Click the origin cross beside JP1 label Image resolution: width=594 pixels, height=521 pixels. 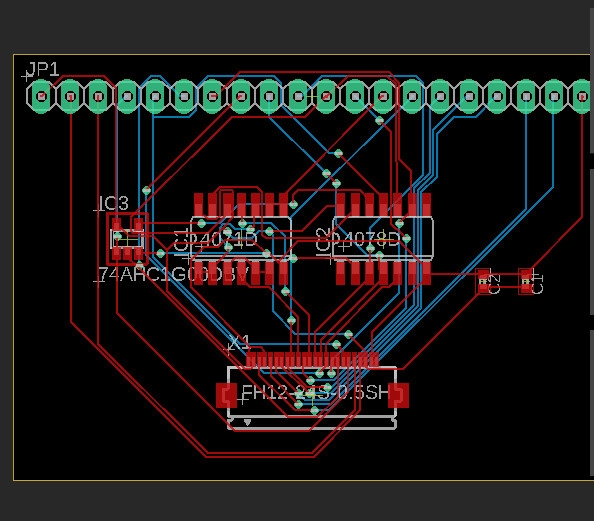tap(27, 77)
